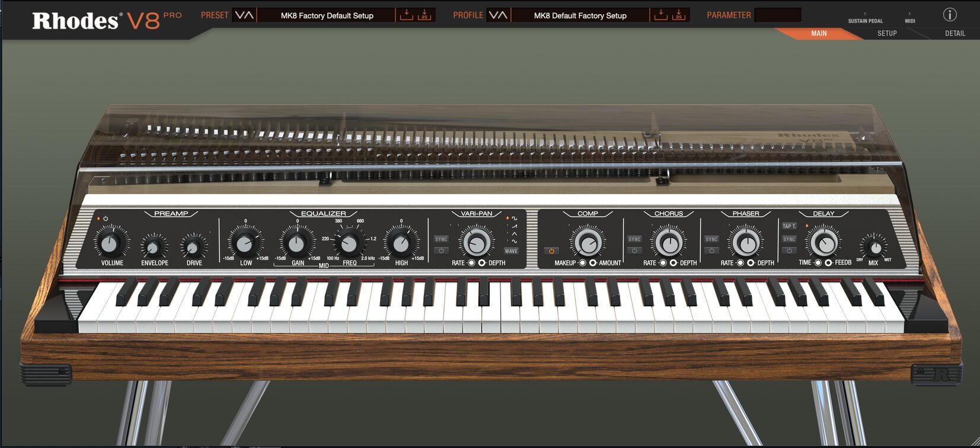Select the square waveform for Vari-Pan

514,219
